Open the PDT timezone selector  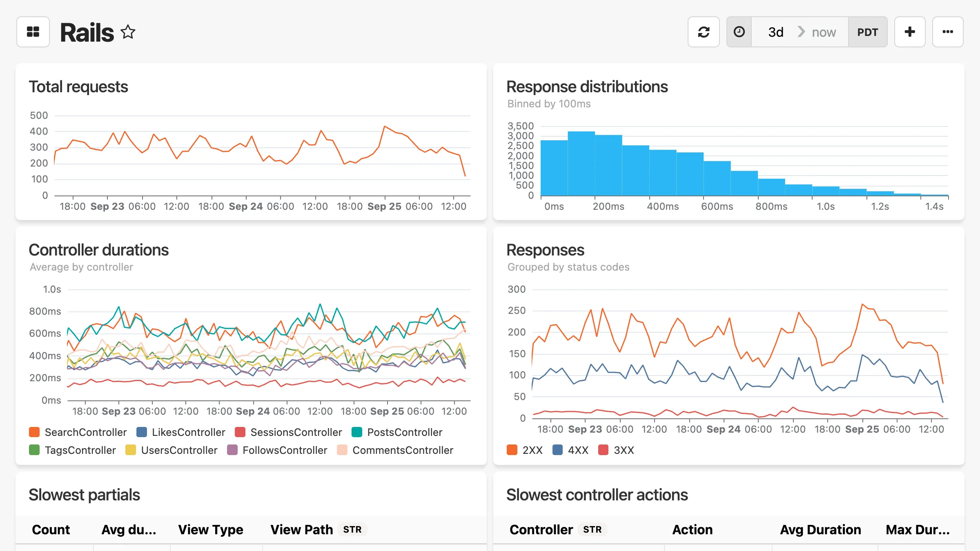868,31
